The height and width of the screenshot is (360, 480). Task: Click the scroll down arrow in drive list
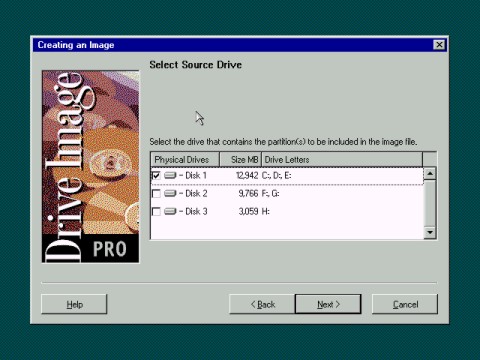(430, 232)
